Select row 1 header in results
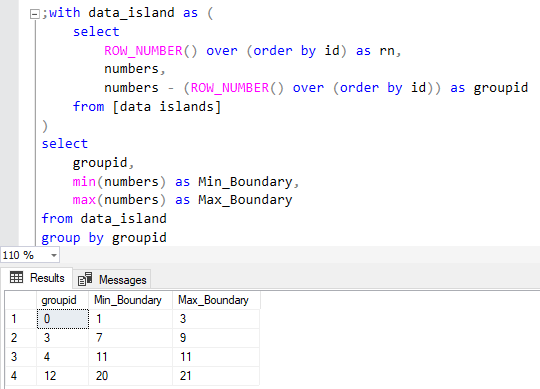 pos(21,319)
